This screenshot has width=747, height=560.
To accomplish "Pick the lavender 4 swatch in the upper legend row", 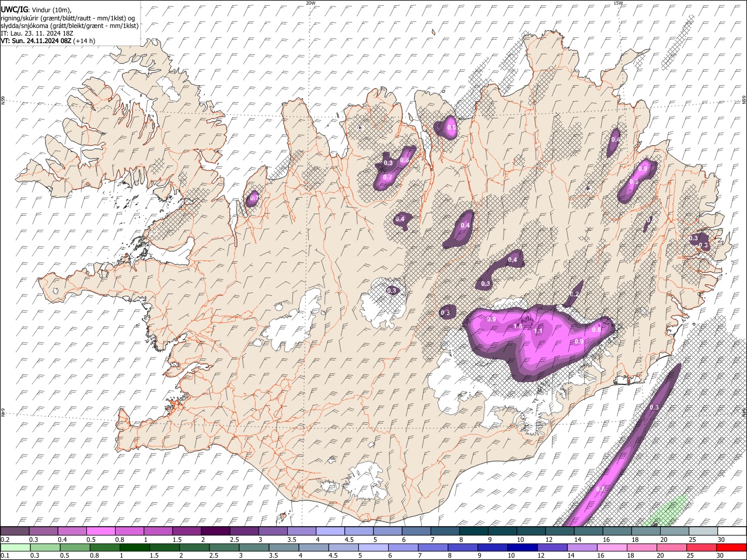I will click(x=330, y=531).
